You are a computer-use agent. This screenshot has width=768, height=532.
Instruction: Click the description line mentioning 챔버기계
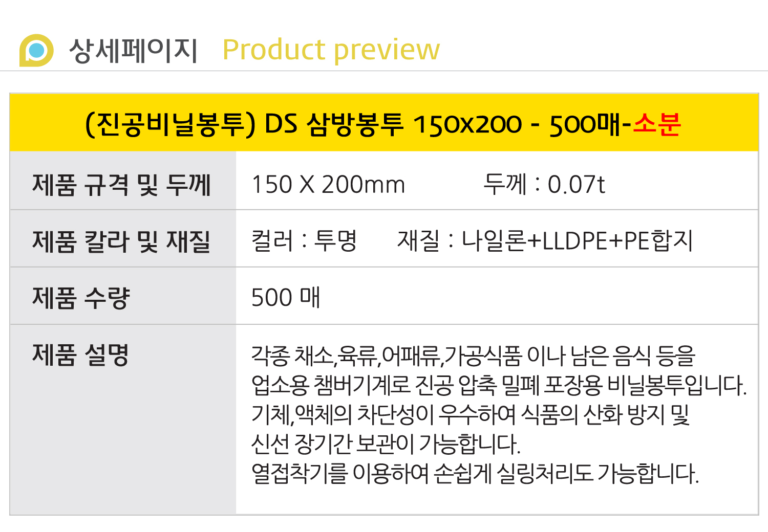pyautogui.click(x=499, y=385)
